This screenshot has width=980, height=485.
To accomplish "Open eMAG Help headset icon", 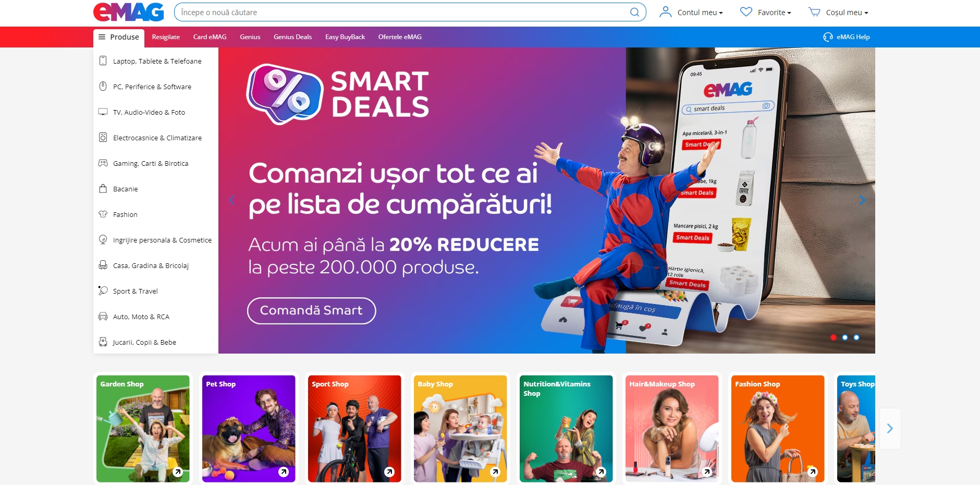I will [x=828, y=37].
